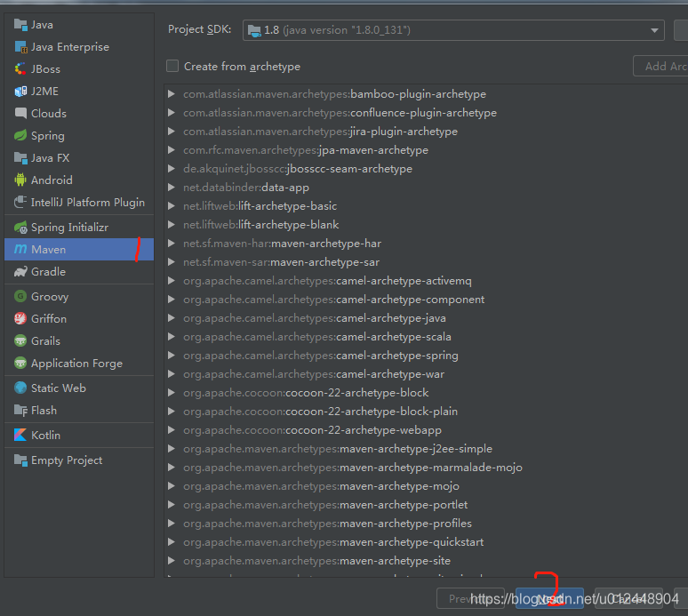Select camel-archetype-java row
This screenshot has width=688, height=616.
point(426,318)
